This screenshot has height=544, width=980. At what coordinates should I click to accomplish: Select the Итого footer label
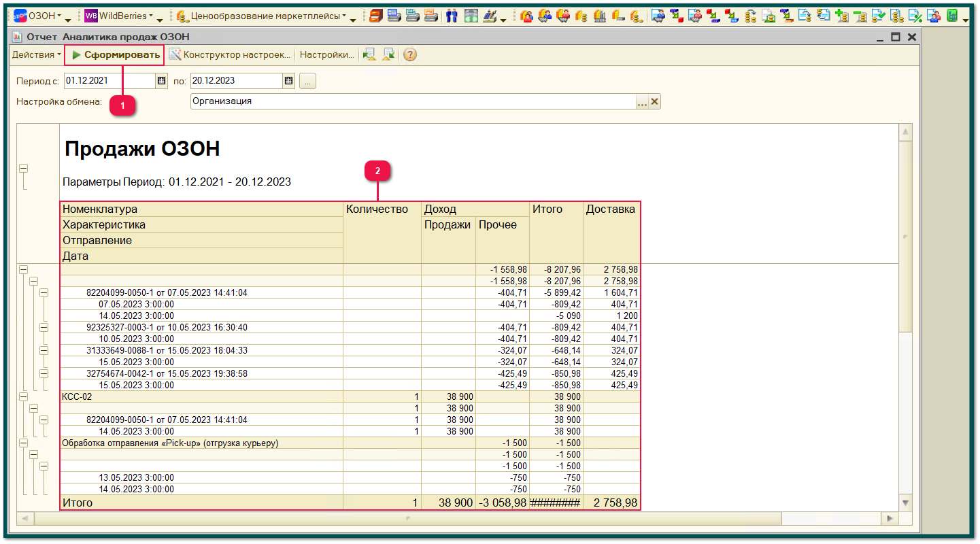[78, 503]
